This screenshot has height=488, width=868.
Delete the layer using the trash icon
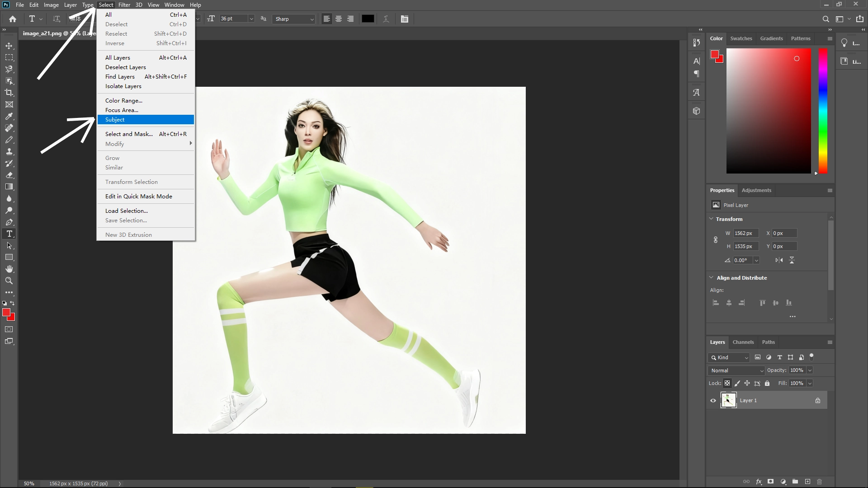click(x=819, y=482)
